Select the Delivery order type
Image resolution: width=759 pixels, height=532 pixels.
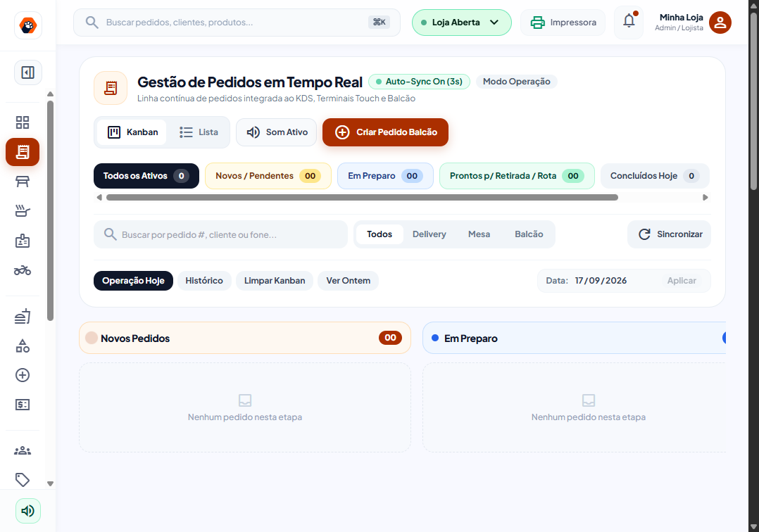[429, 234]
